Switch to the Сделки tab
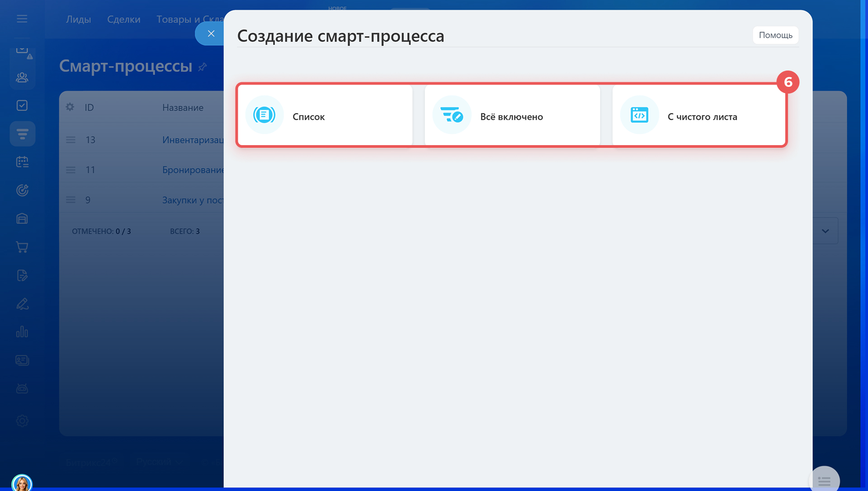The height and width of the screenshot is (491, 868). (x=123, y=19)
